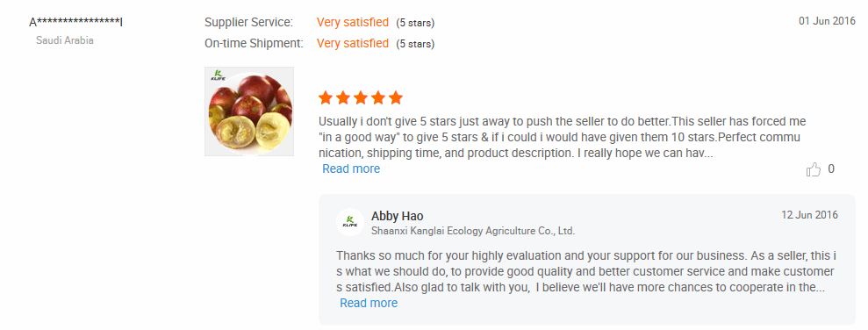
Task: Click the masked reviewer name A***I
Action: coord(75,22)
